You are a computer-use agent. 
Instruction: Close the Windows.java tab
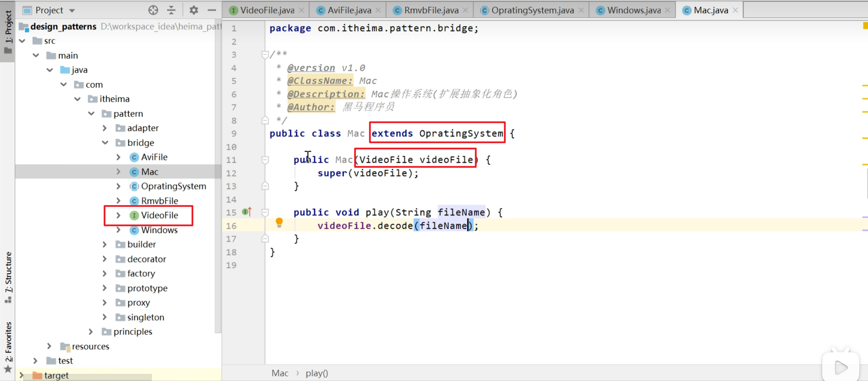(668, 10)
